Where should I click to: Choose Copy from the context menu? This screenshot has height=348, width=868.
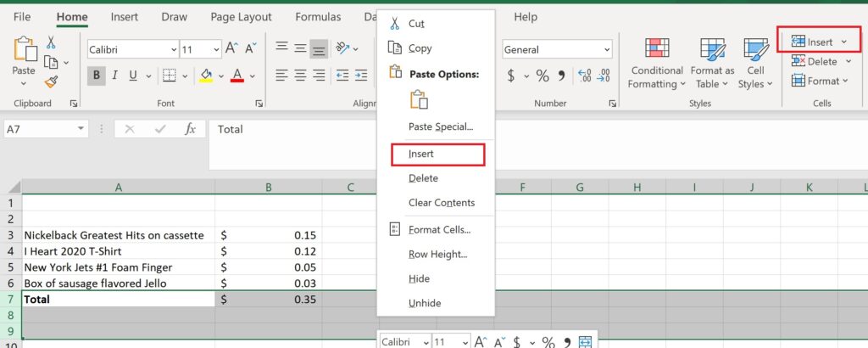(436, 48)
